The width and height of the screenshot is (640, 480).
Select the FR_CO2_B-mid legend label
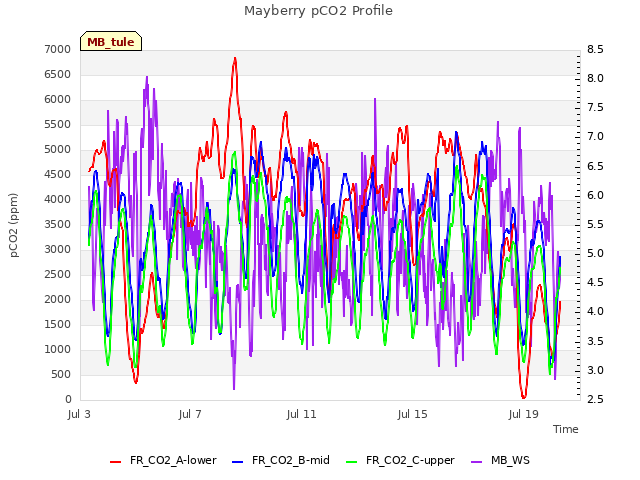291,460
